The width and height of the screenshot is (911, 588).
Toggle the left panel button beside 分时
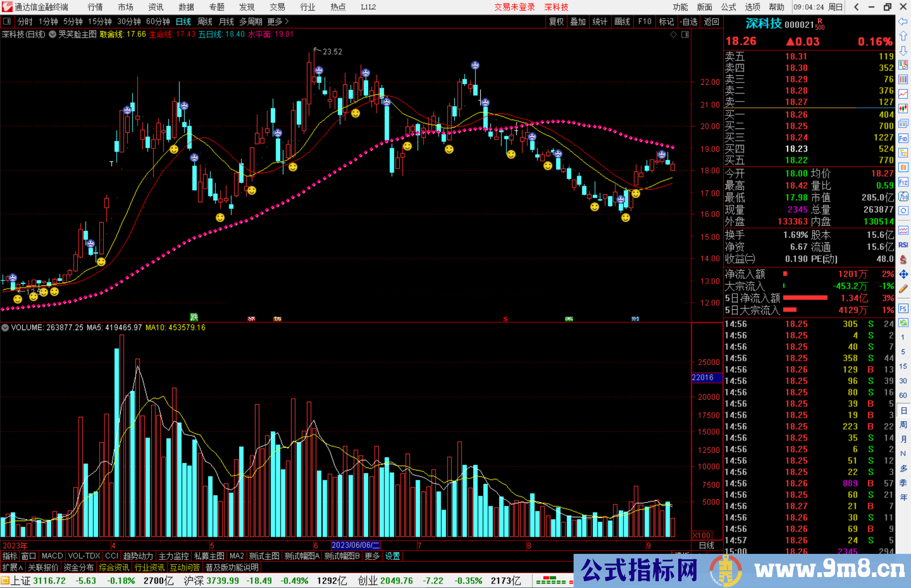point(7,21)
